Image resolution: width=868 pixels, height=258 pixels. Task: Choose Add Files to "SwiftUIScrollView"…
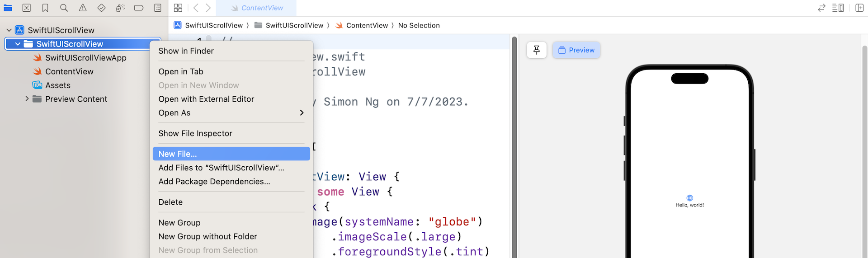coord(231,168)
